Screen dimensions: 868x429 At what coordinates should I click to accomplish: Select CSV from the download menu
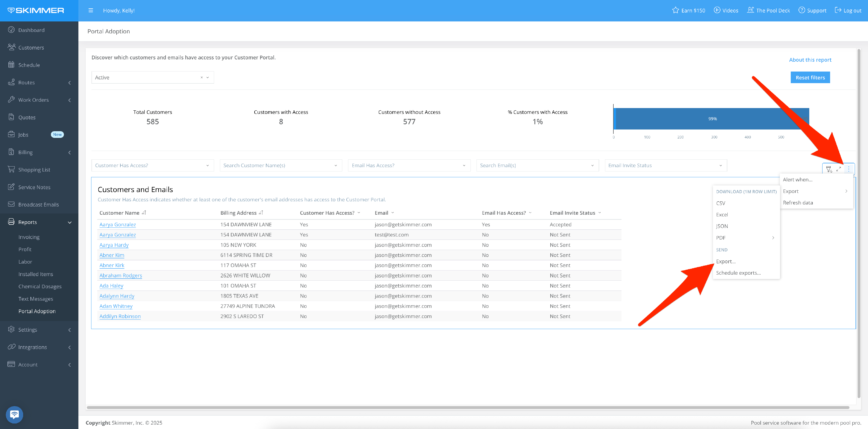point(720,203)
